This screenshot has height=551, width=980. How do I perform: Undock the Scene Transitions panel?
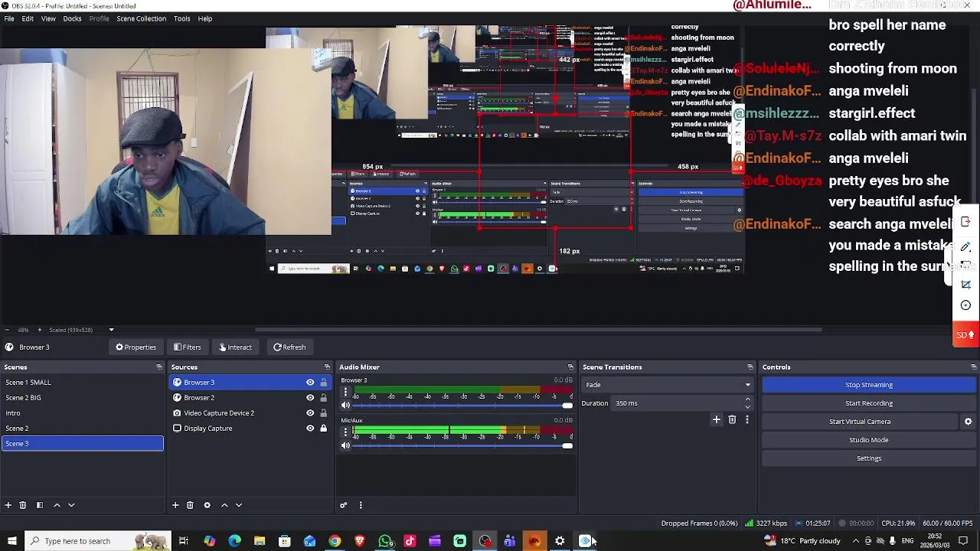tap(750, 367)
